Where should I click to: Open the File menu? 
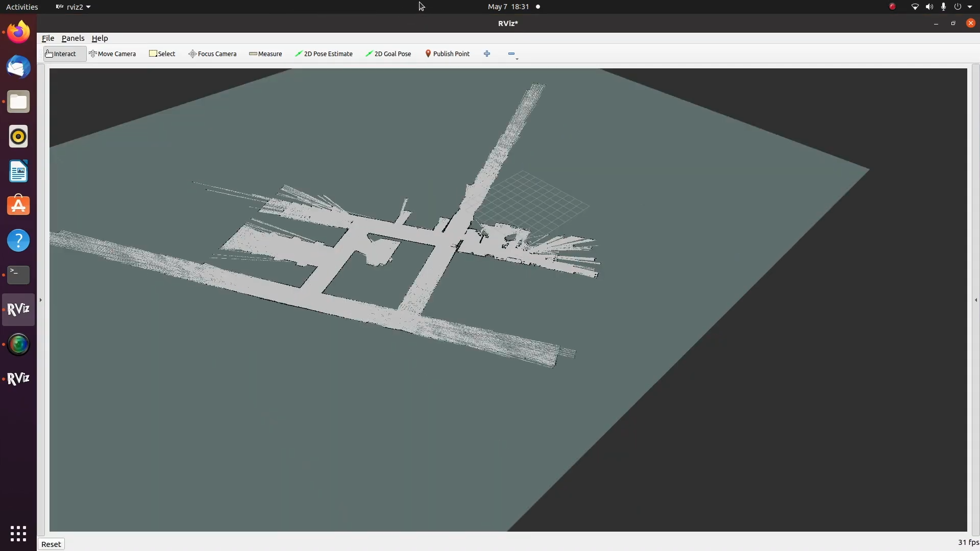47,38
